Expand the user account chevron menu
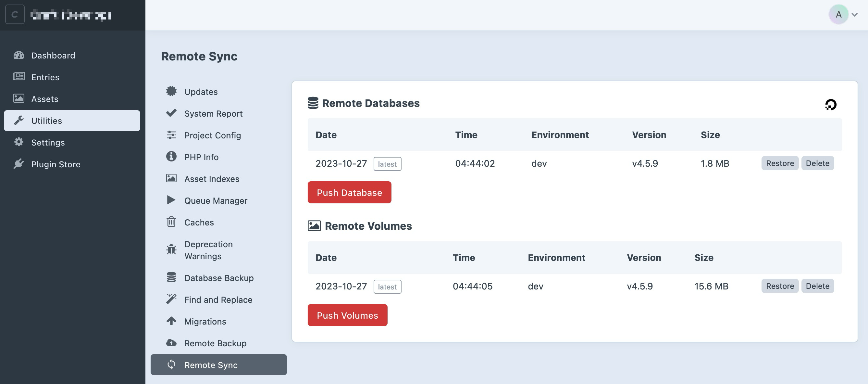This screenshot has width=868, height=384. [854, 15]
